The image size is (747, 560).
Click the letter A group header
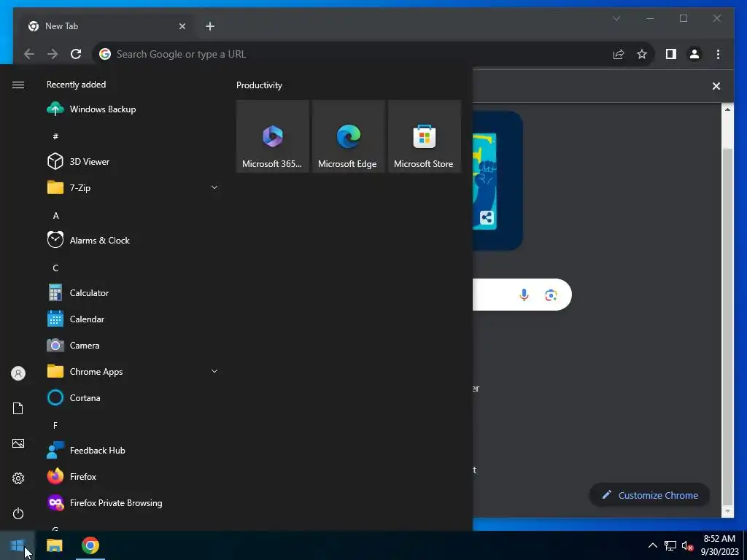55,216
